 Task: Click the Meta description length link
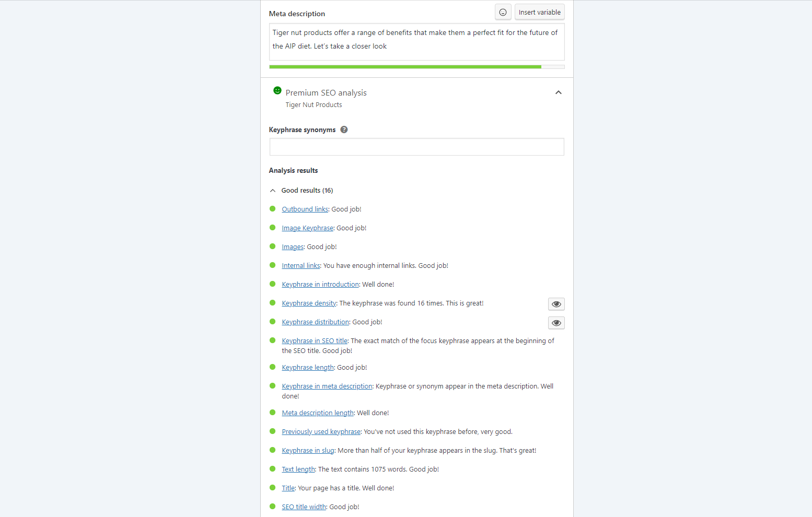tap(318, 413)
